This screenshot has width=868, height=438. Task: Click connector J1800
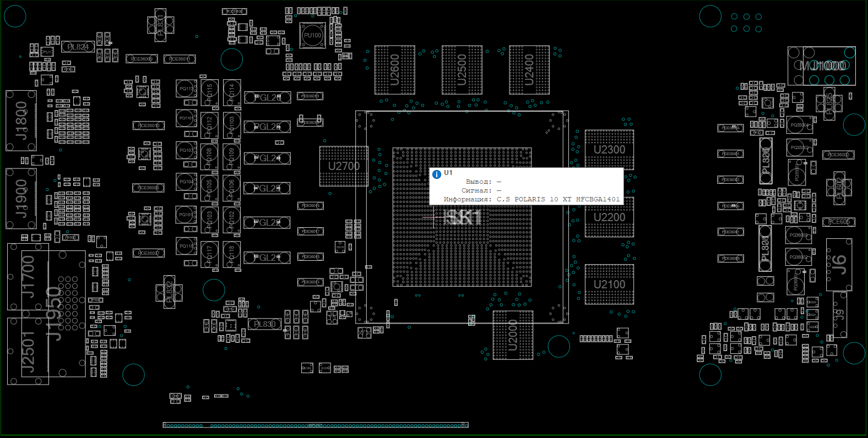[x=21, y=121]
